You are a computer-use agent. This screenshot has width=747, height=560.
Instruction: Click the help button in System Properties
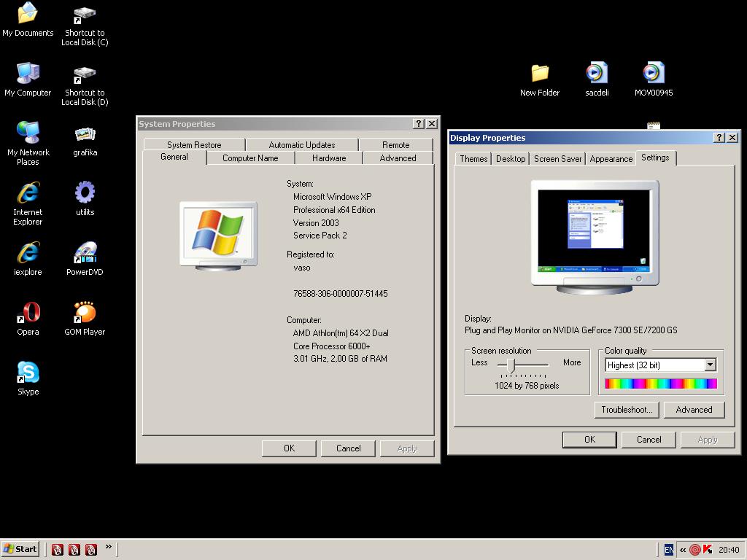418,124
